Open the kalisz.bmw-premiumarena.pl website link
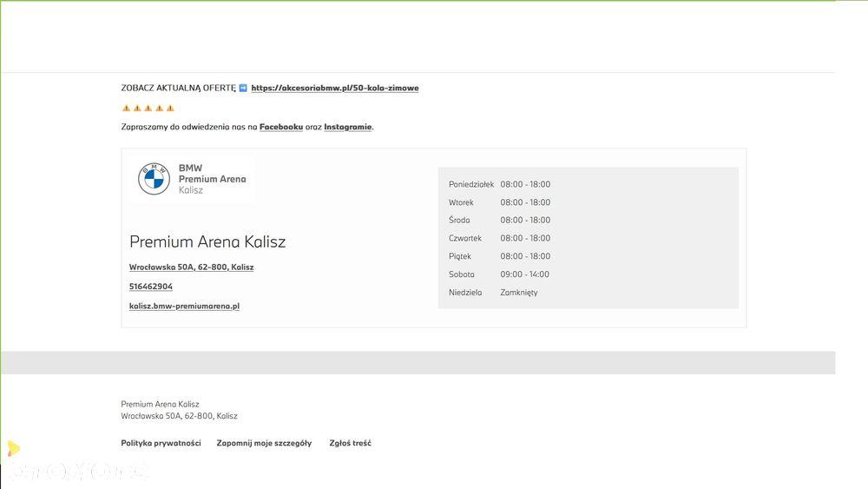This screenshot has width=868, height=489. click(184, 306)
